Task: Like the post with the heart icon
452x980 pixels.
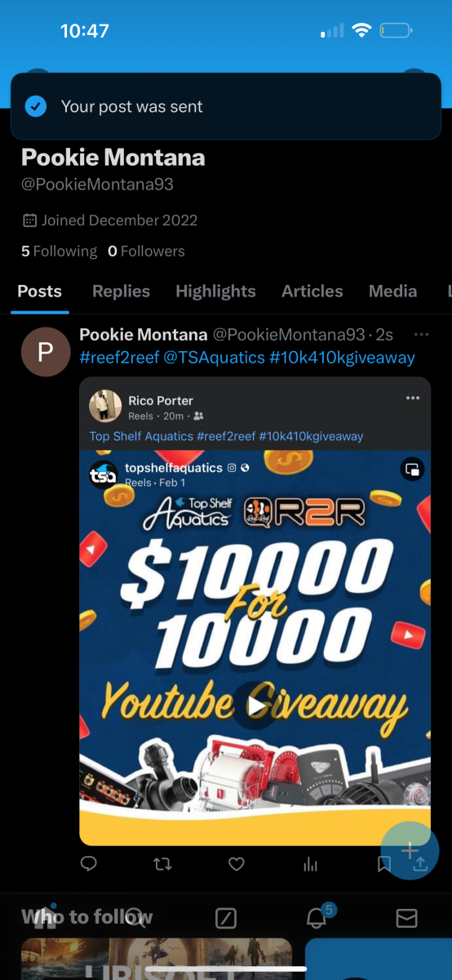Action: [x=237, y=864]
